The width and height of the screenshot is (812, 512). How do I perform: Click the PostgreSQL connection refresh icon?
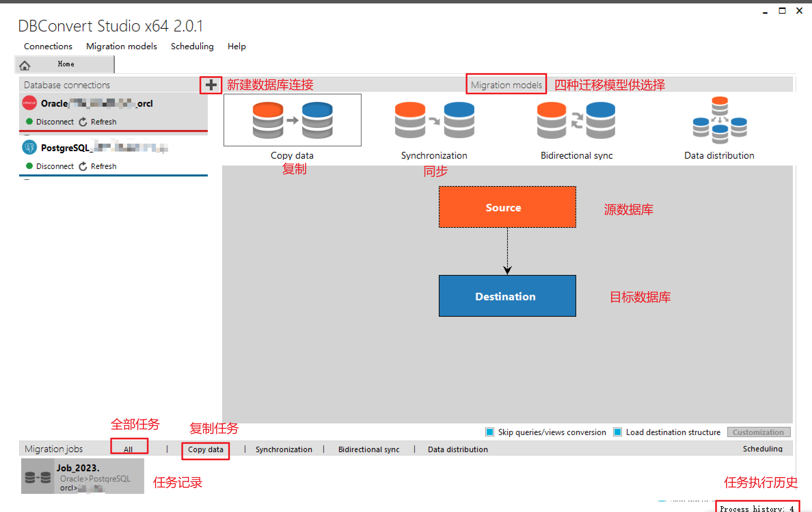pyautogui.click(x=83, y=166)
